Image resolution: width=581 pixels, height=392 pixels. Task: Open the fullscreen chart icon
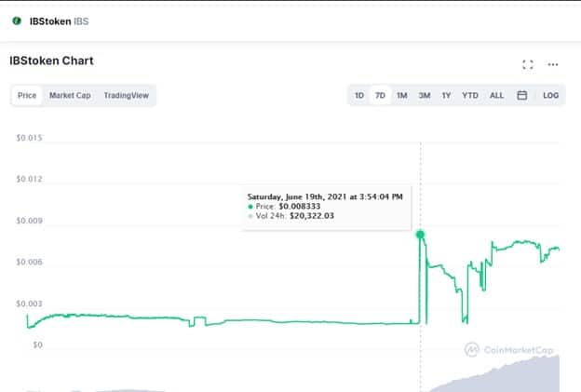(528, 64)
